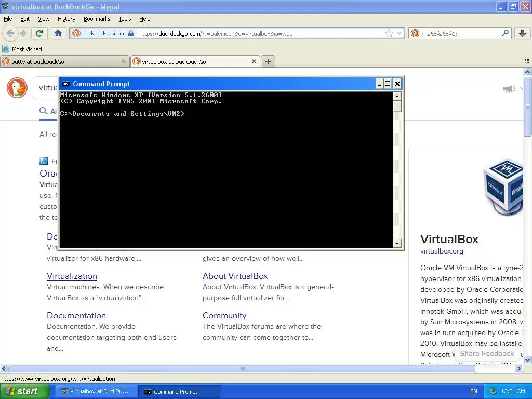Click Command Prompt scrollbar up arrow
Viewport: 532px width, 399px height.
[x=397, y=96]
